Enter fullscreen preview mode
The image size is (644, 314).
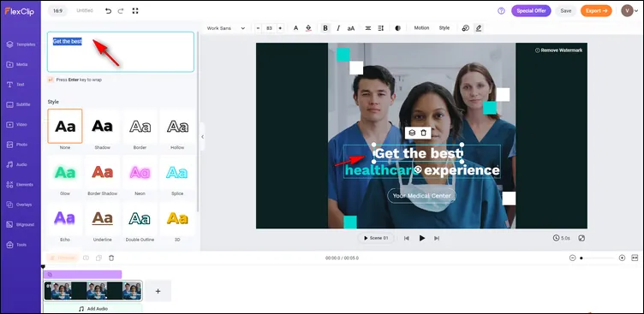(135, 11)
